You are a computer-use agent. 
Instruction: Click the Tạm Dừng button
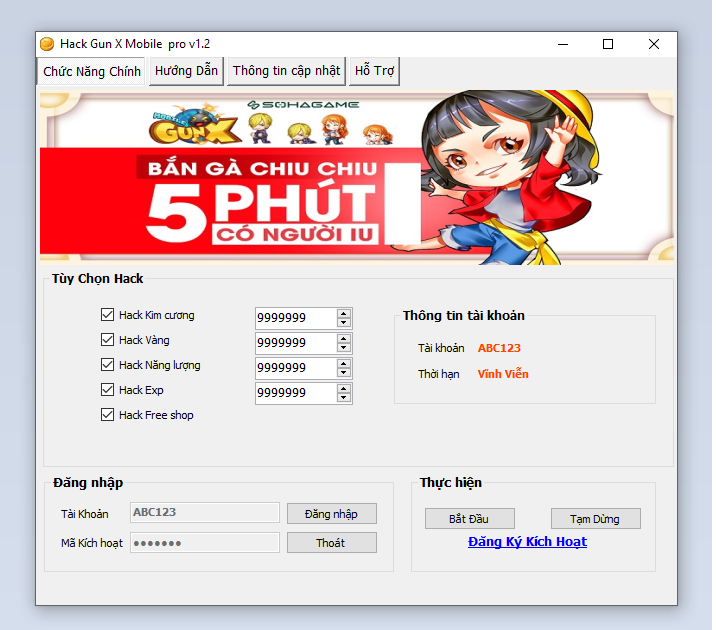point(595,519)
